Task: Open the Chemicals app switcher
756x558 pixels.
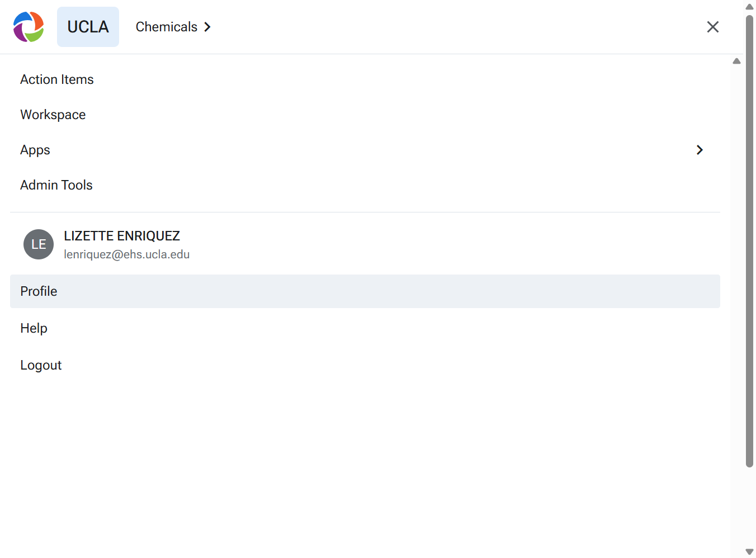Action: (x=173, y=27)
